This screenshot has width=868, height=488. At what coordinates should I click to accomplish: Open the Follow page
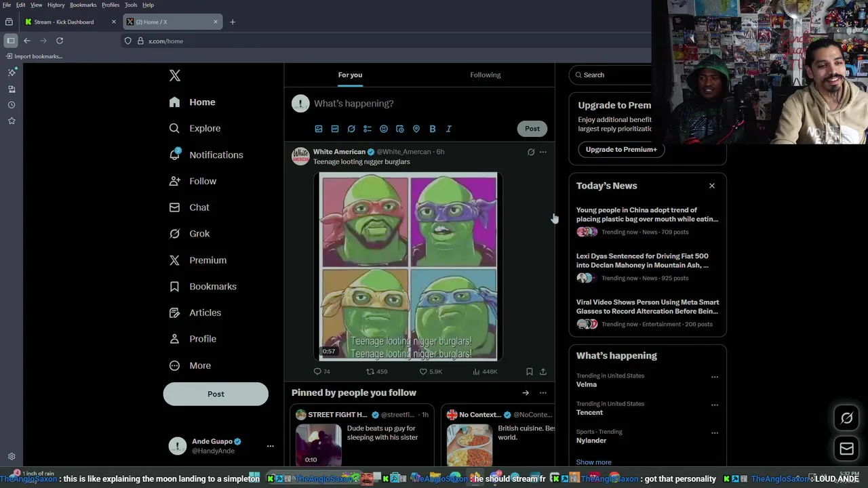tap(193, 181)
